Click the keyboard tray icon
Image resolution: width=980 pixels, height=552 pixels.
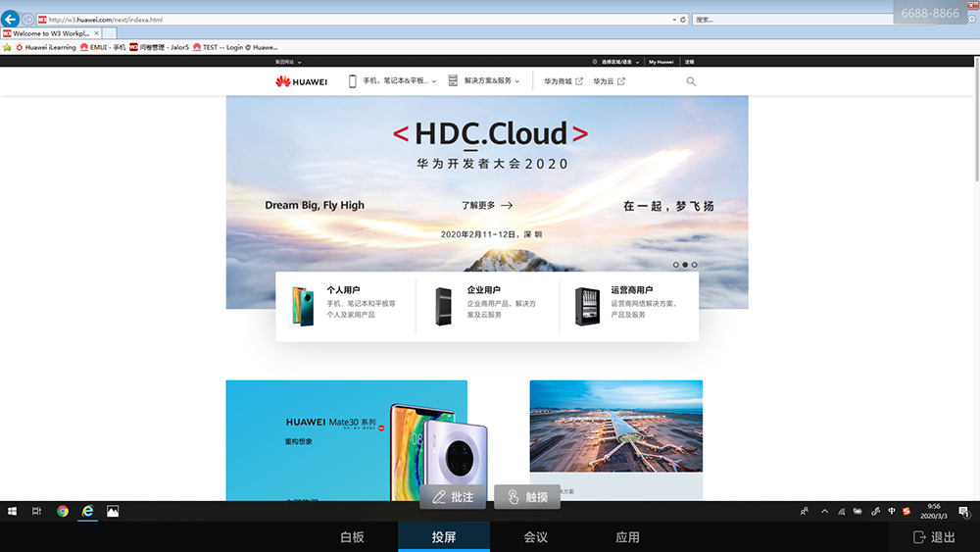[857, 512]
